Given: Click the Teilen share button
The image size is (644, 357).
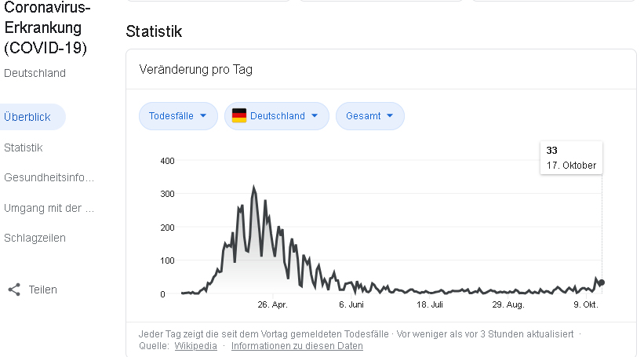Looking at the screenshot, I should point(42,290).
